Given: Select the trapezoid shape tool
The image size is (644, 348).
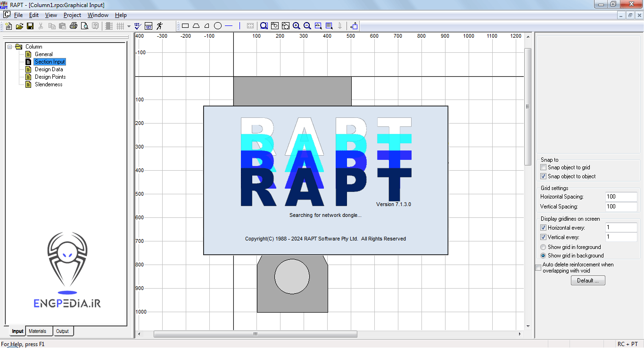Looking at the screenshot, I should (196, 26).
